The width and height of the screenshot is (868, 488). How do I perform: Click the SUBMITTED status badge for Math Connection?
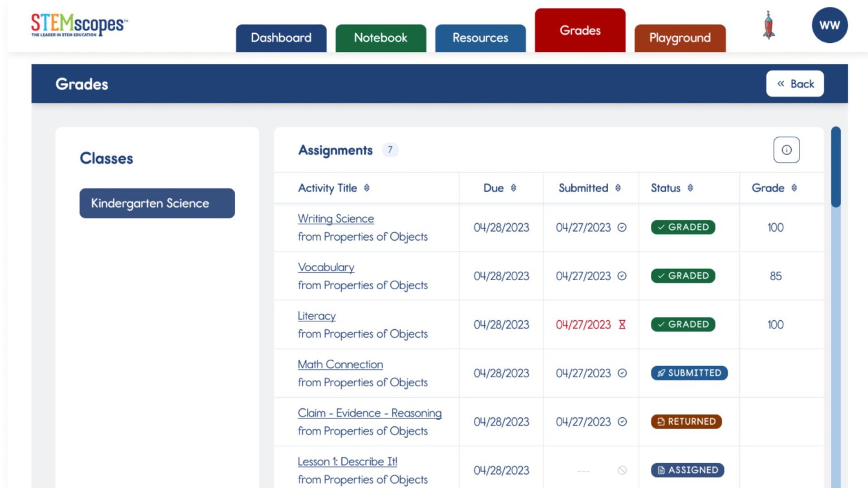tap(689, 373)
